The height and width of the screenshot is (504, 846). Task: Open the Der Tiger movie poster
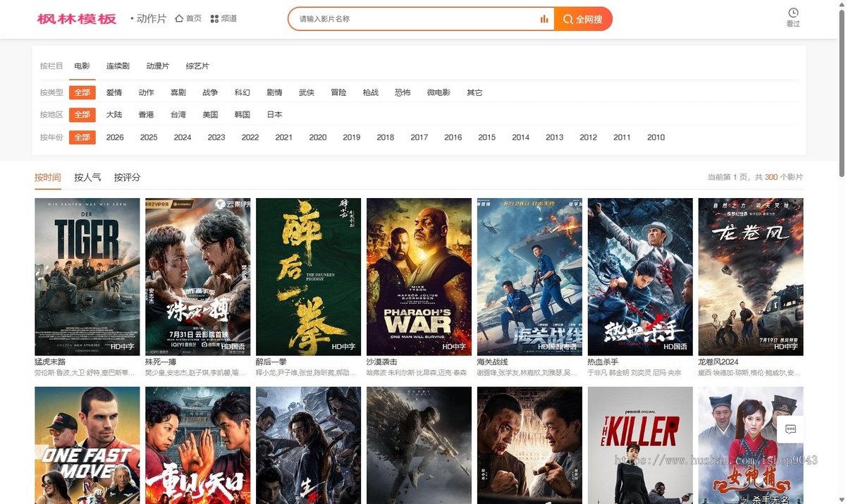87,276
